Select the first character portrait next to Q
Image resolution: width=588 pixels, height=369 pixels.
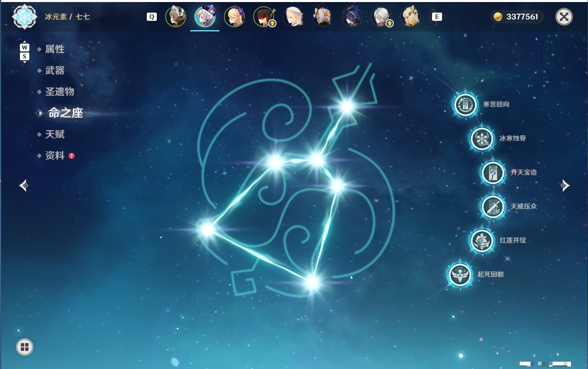pos(176,17)
